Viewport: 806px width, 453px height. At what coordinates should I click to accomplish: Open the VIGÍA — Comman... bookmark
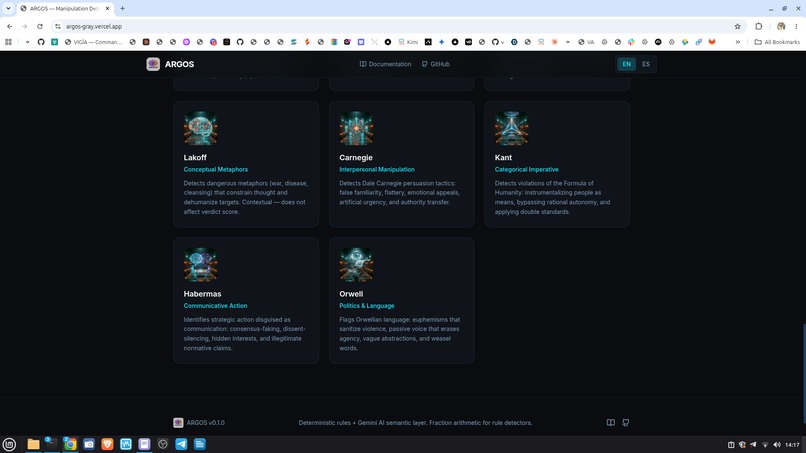(94, 42)
